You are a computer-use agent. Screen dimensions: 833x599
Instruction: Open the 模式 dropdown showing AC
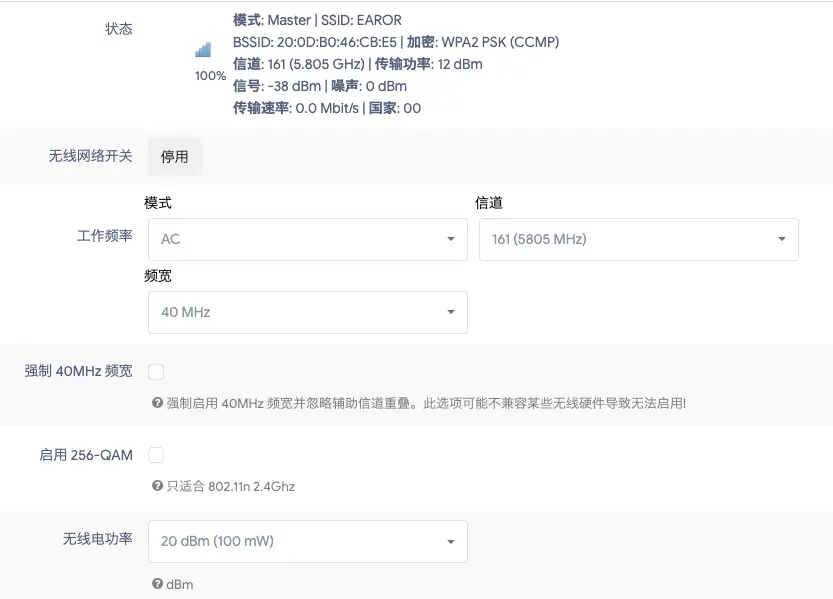[x=307, y=239]
